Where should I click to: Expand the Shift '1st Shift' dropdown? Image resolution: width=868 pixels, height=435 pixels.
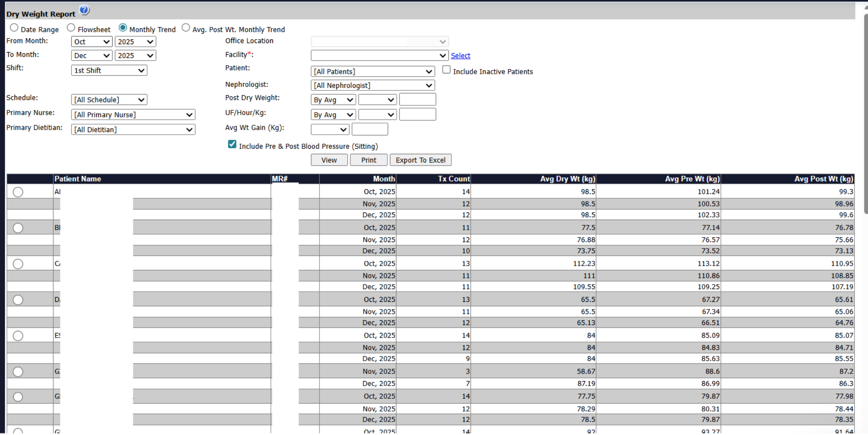109,70
